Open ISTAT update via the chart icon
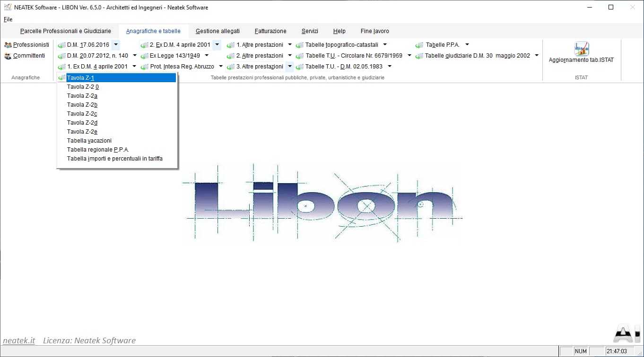Image resolution: width=644 pixels, height=357 pixels. [x=581, y=48]
